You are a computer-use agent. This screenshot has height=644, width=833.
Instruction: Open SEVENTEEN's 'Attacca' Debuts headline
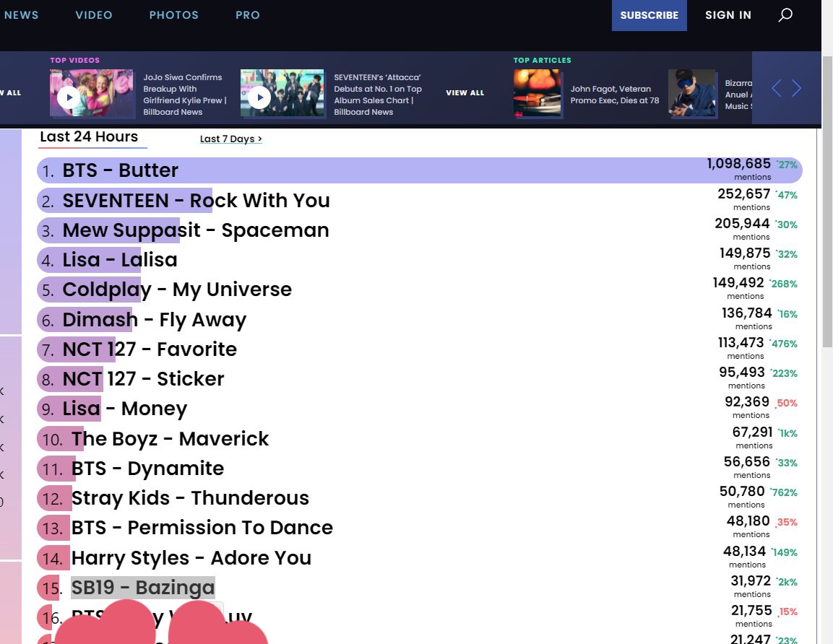[378, 95]
